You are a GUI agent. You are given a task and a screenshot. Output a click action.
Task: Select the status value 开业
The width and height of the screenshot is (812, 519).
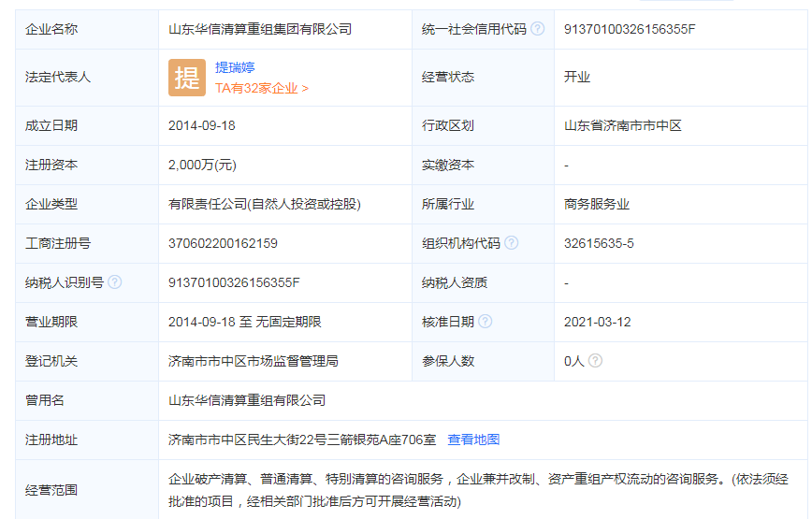[x=577, y=77]
